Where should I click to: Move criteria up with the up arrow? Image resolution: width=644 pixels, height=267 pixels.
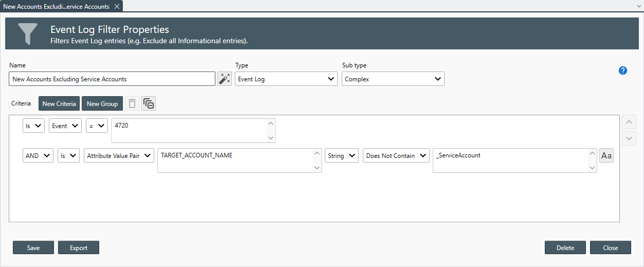(630, 122)
